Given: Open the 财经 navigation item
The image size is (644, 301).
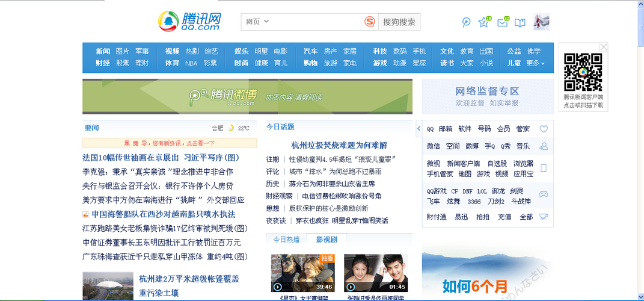Looking at the screenshot, I should 103,63.
